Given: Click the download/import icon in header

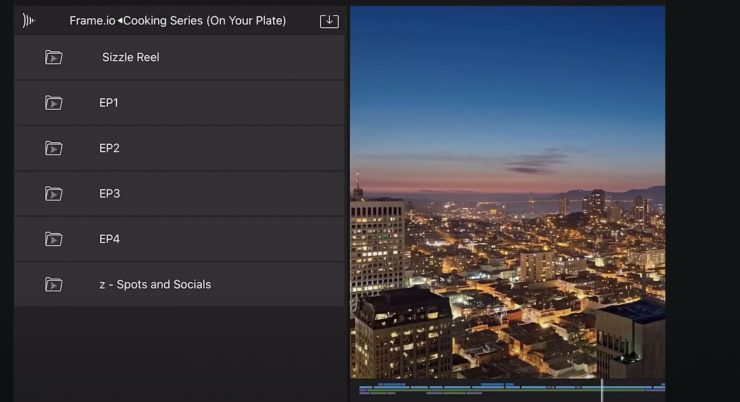Looking at the screenshot, I should (329, 21).
